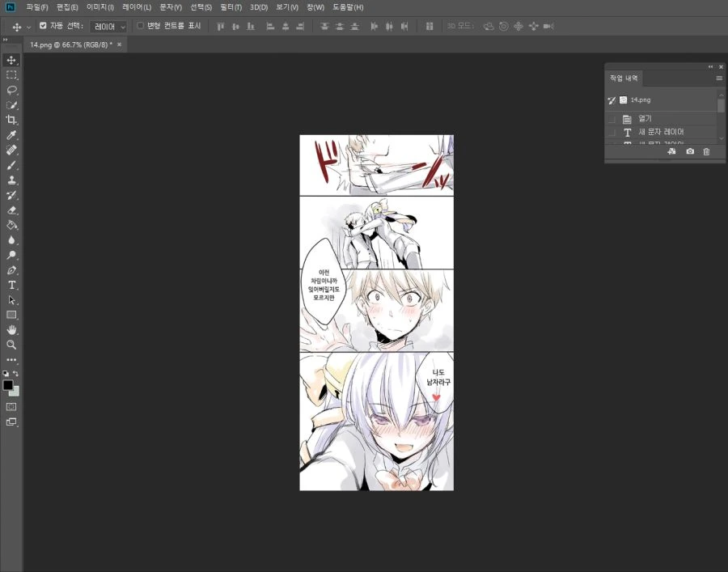
Task: Enable the 변형 컨트롤 표시 checkbox
Action: click(x=140, y=26)
